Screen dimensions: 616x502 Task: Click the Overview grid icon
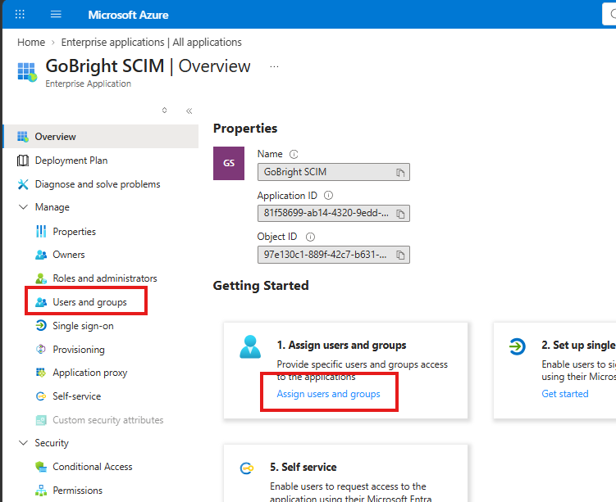(23, 137)
